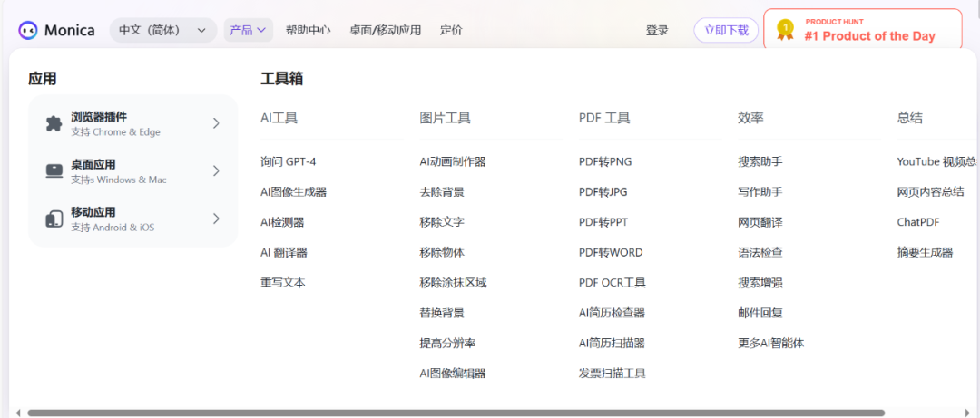Open PDF转JPG converter

click(x=603, y=192)
